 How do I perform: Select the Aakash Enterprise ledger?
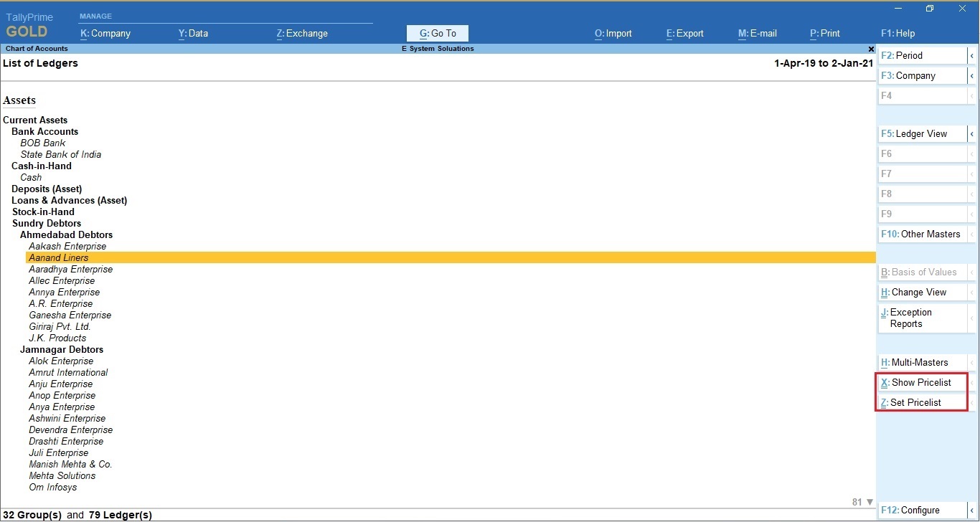click(x=67, y=246)
